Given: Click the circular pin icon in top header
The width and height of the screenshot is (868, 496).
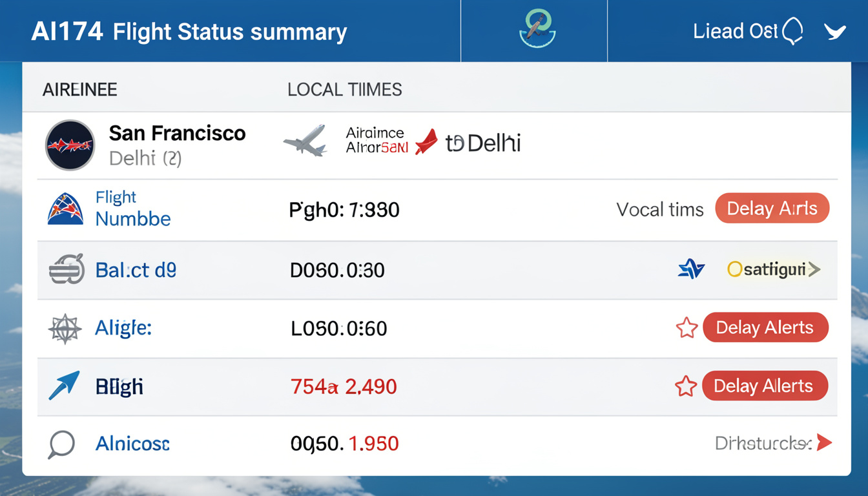Looking at the screenshot, I should (537, 30).
